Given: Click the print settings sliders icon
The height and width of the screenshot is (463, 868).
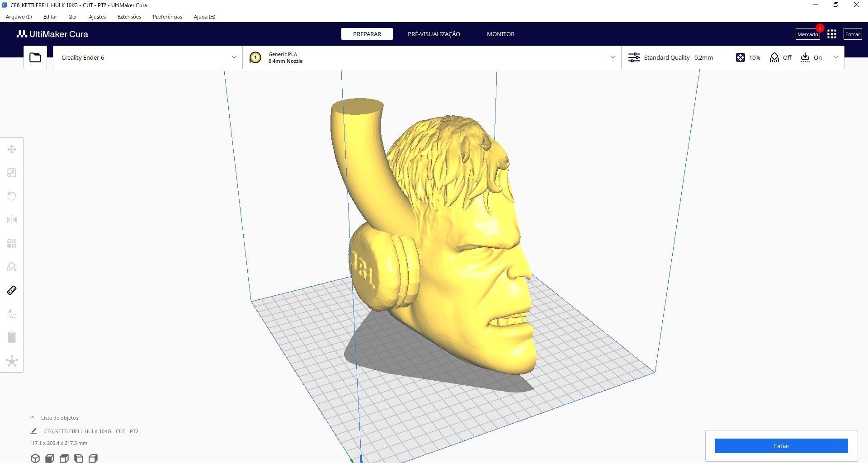Looking at the screenshot, I should (634, 57).
